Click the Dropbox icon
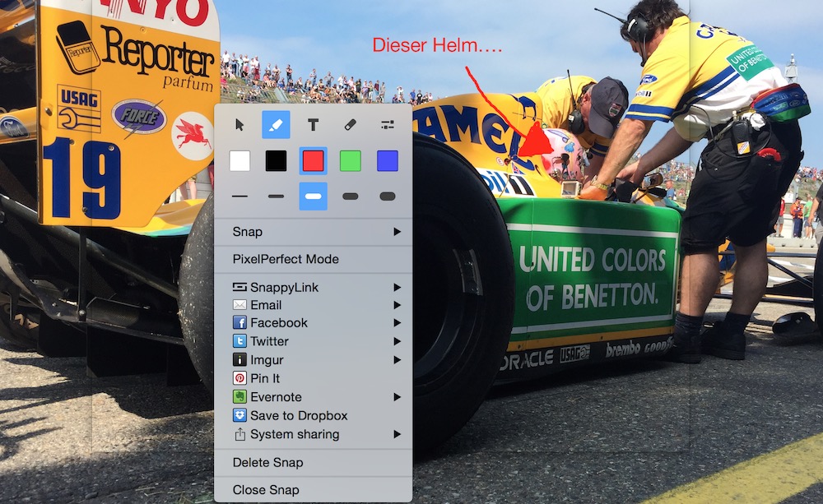 click(239, 416)
